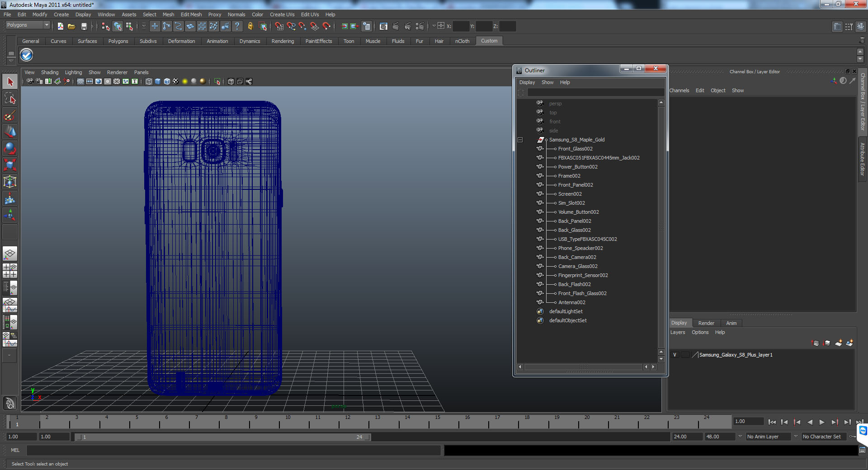Expand toolbox layout options arrow
Screen dimensions: 868x470
tap(10, 355)
